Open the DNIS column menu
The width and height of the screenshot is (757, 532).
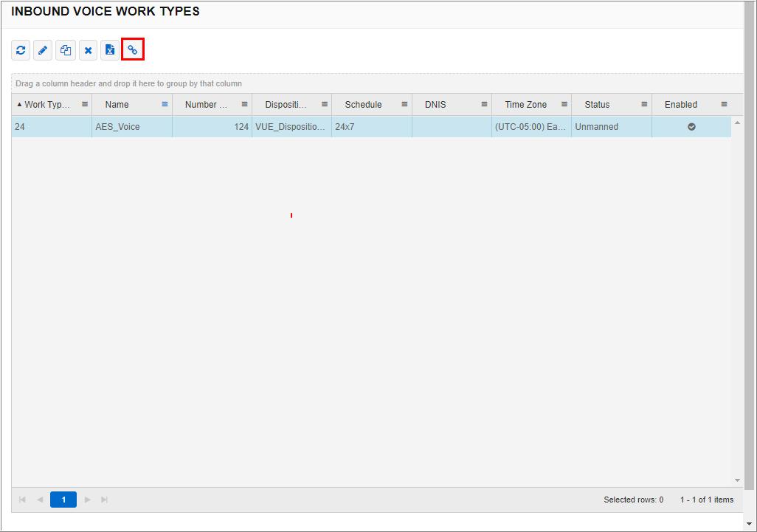point(483,104)
